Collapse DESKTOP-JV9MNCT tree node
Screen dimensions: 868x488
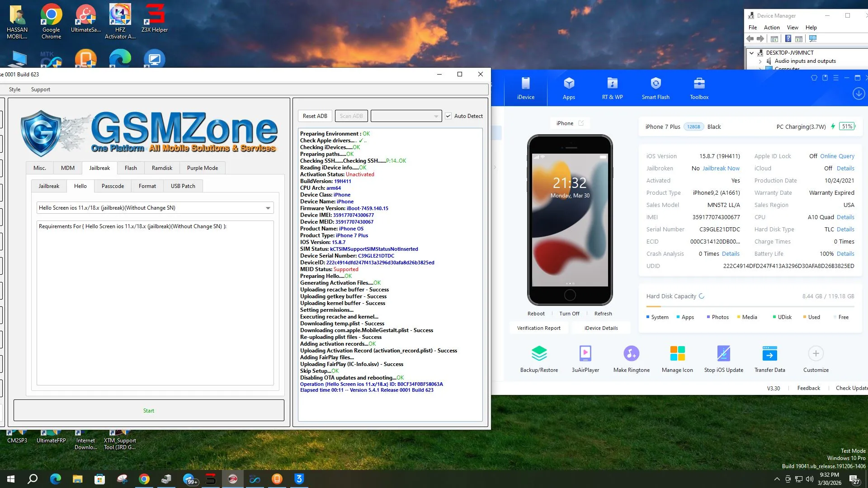coord(751,53)
